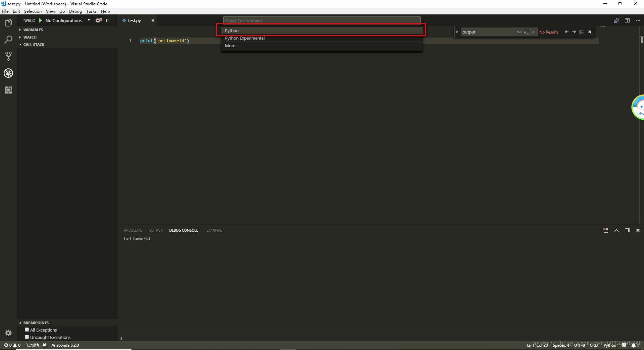The height and width of the screenshot is (350, 644).
Task: Go to previous find match arrow
Action: [x=567, y=32]
